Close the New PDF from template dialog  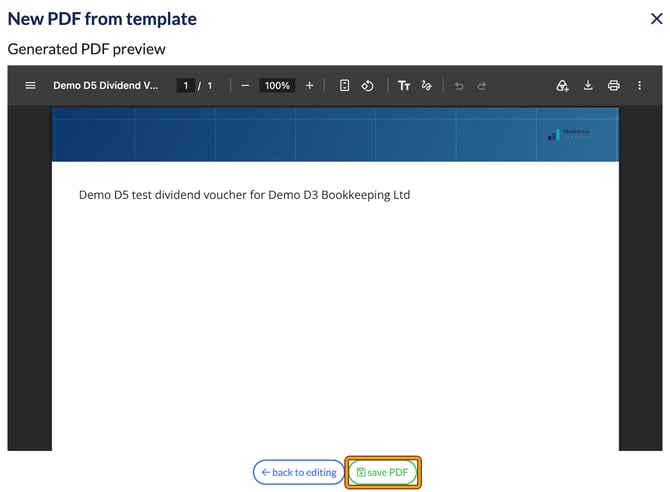tap(656, 19)
